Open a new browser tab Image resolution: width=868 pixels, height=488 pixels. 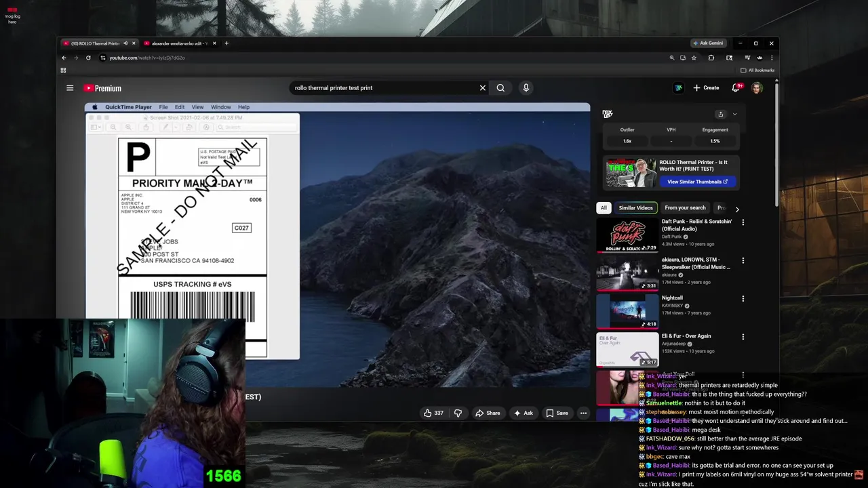pos(226,43)
